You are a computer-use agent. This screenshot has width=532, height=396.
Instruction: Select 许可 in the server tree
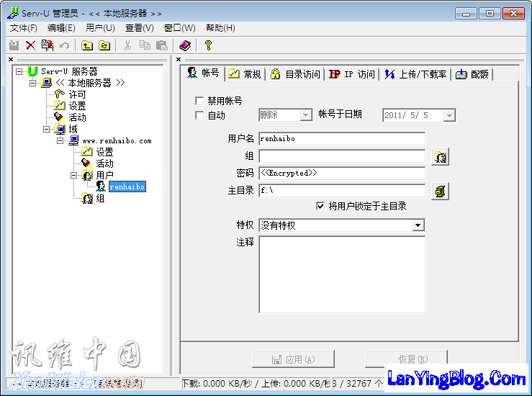77,94
